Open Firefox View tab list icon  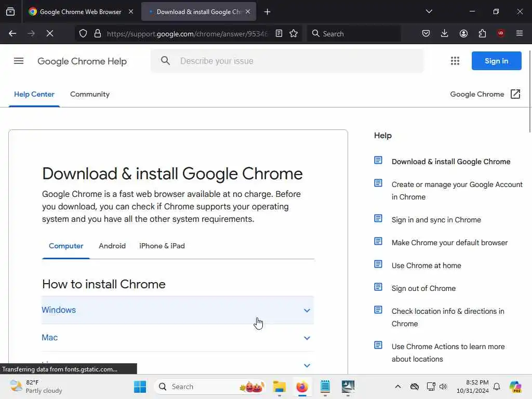[10, 11]
